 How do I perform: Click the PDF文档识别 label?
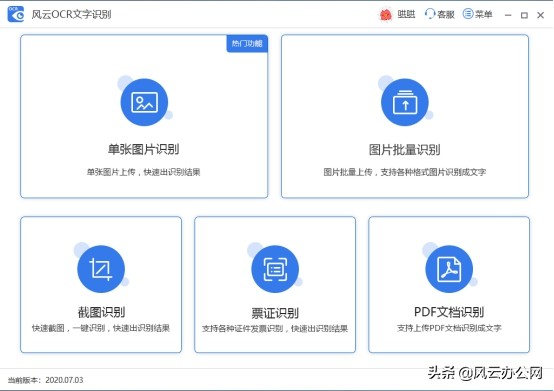tap(449, 312)
